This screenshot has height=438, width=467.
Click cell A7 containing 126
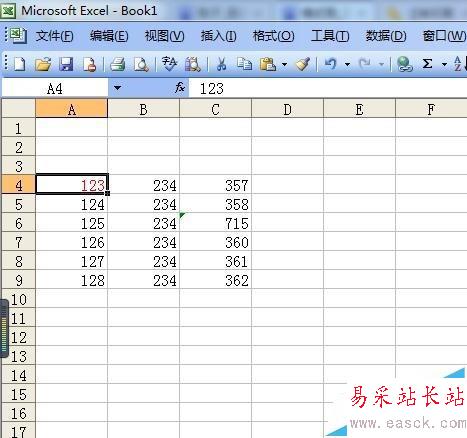click(x=72, y=242)
